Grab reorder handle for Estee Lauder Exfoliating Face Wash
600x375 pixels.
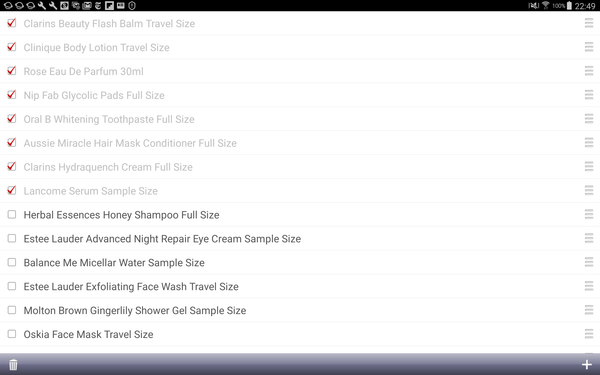tap(589, 286)
